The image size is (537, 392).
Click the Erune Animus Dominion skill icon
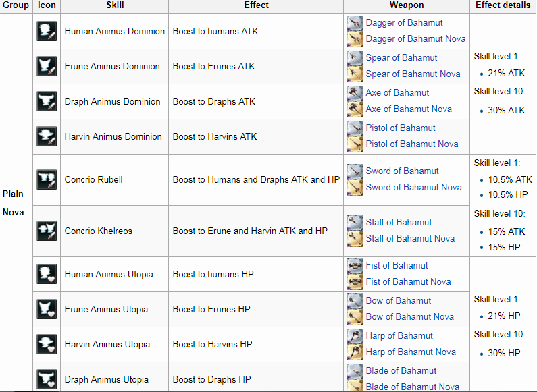click(47, 67)
